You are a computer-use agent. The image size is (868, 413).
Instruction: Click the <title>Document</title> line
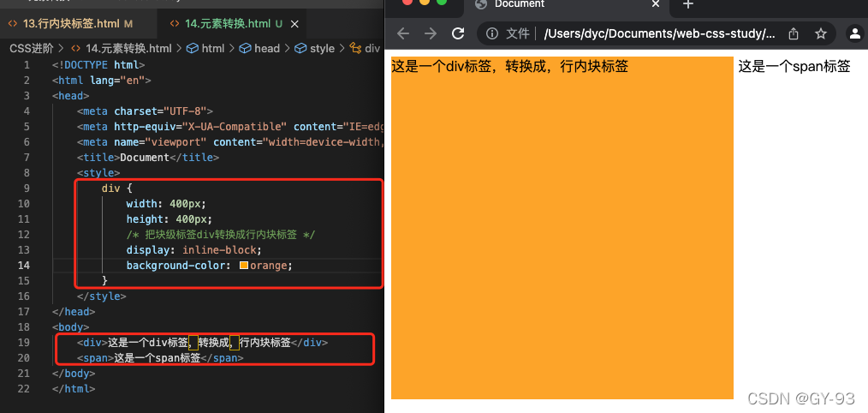(x=148, y=158)
